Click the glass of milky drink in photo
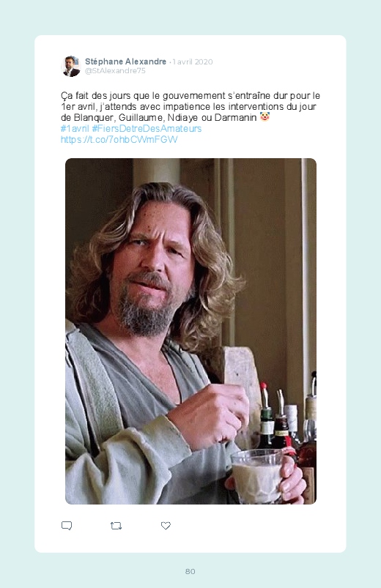This screenshot has height=588, width=381. 258,475
